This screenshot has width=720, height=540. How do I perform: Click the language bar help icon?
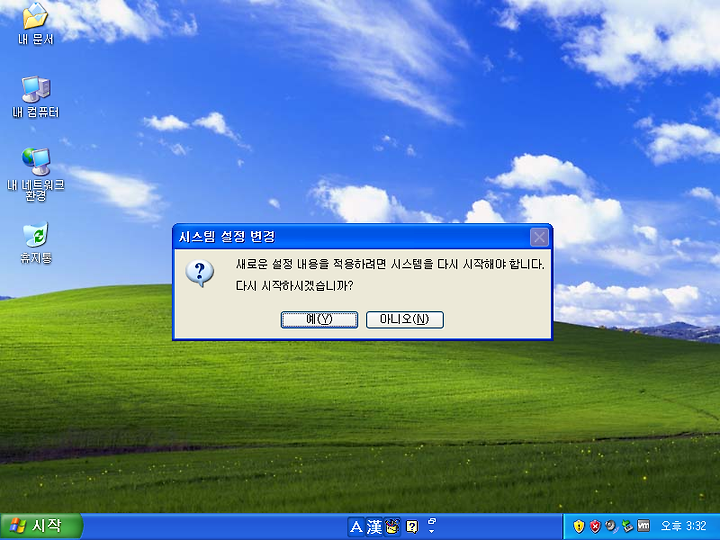(x=412, y=527)
